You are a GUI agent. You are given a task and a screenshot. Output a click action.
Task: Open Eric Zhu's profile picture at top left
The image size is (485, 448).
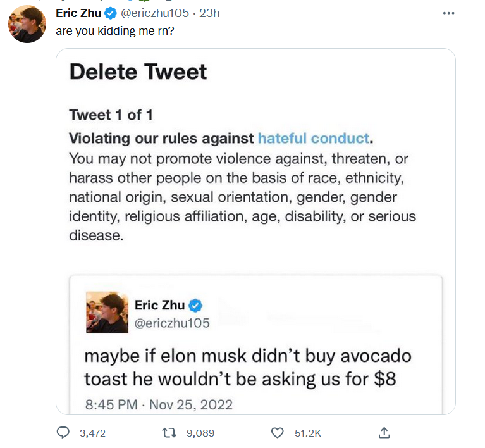click(27, 24)
